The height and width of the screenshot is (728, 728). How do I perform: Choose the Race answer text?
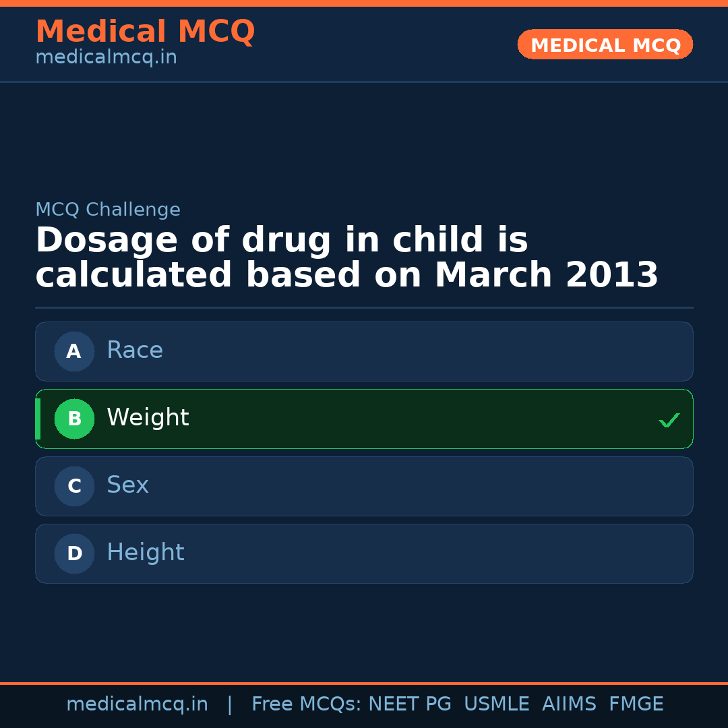coord(135,351)
